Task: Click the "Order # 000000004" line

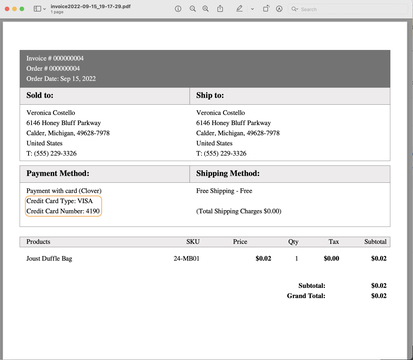Action: point(53,68)
